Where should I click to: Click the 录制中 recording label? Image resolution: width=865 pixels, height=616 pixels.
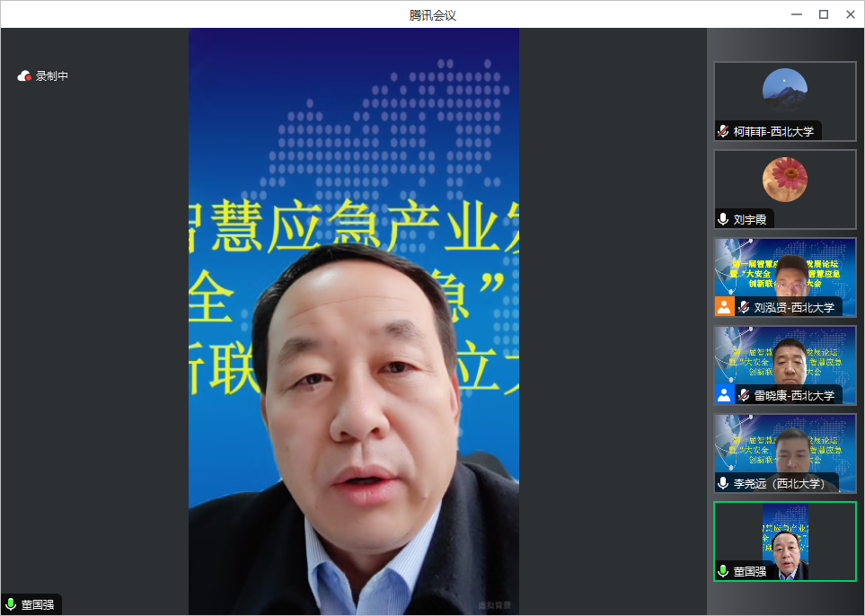(52, 76)
